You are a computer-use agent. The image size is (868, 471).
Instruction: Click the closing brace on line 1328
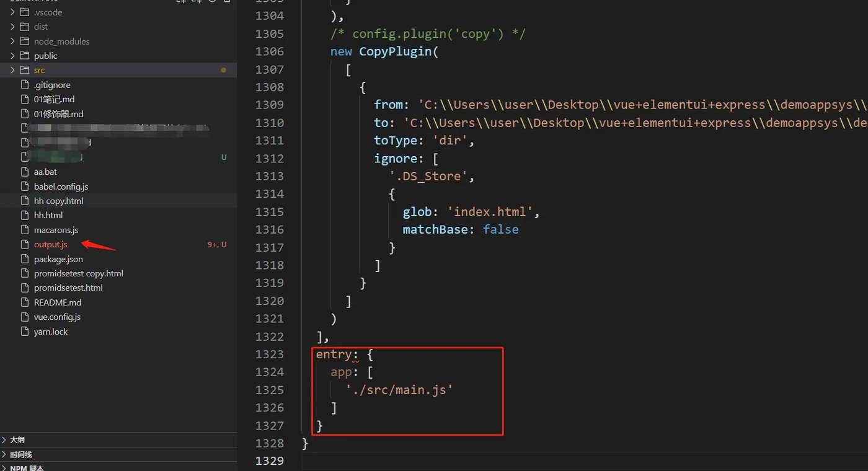point(304,443)
